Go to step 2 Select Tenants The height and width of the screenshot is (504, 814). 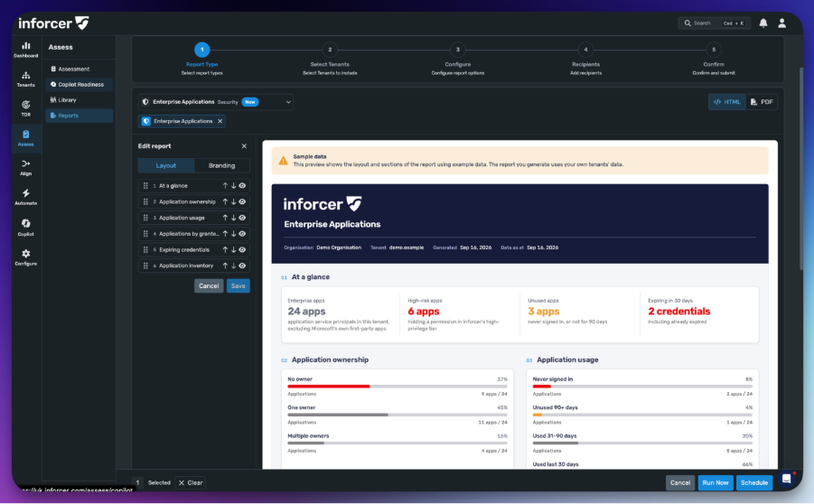coord(330,50)
